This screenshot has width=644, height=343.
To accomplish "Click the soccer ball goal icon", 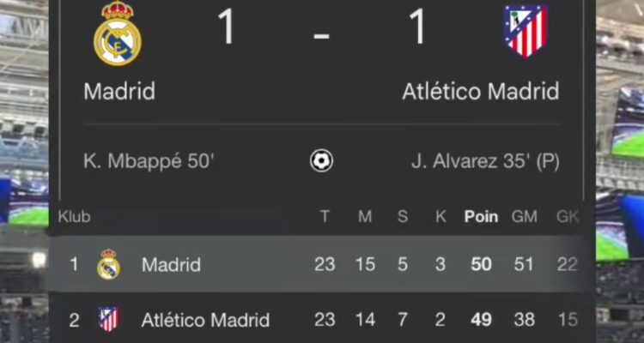I will click(322, 161).
